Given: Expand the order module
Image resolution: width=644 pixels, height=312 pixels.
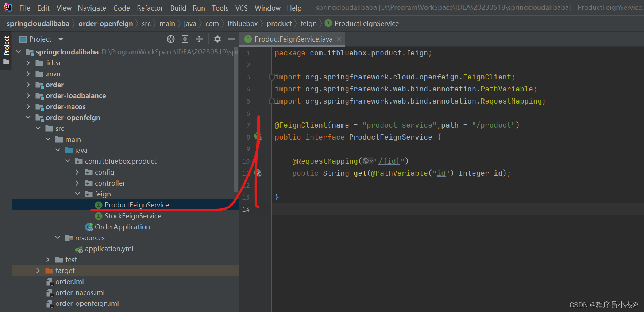Looking at the screenshot, I should click(28, 85).
